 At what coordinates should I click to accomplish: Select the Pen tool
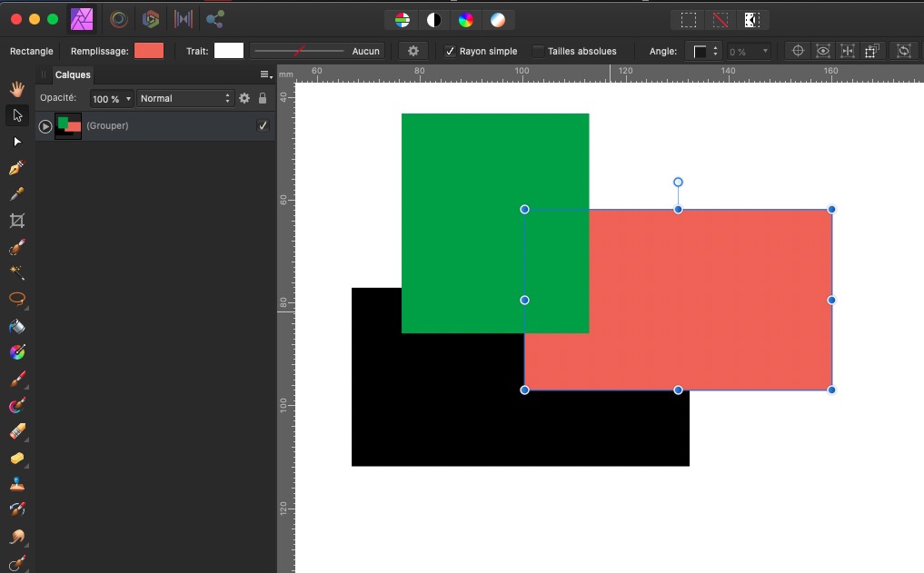pyautogui.click(x=17, y=168)
